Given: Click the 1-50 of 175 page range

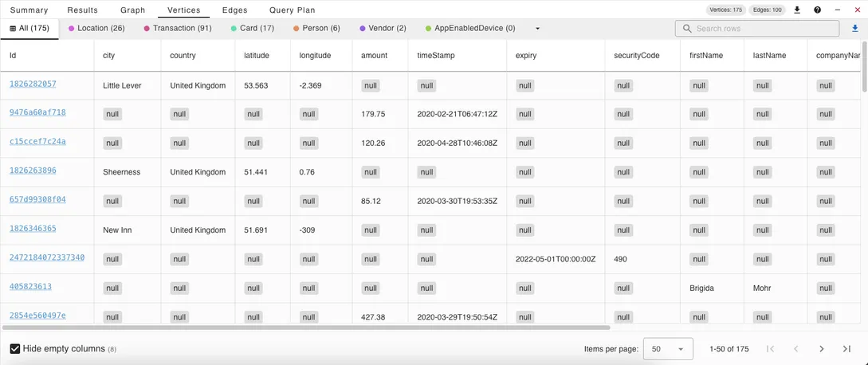Looking at the screenshot, I should coord(729,349).
